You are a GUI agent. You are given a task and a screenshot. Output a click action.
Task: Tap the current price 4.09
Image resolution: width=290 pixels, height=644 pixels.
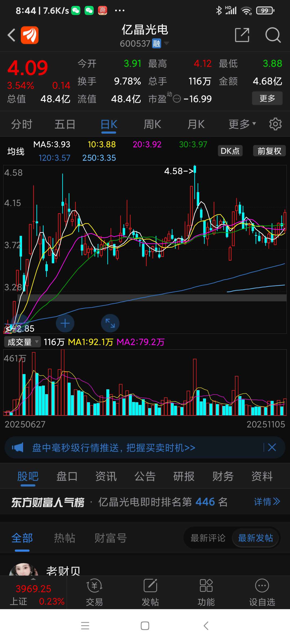28,68
